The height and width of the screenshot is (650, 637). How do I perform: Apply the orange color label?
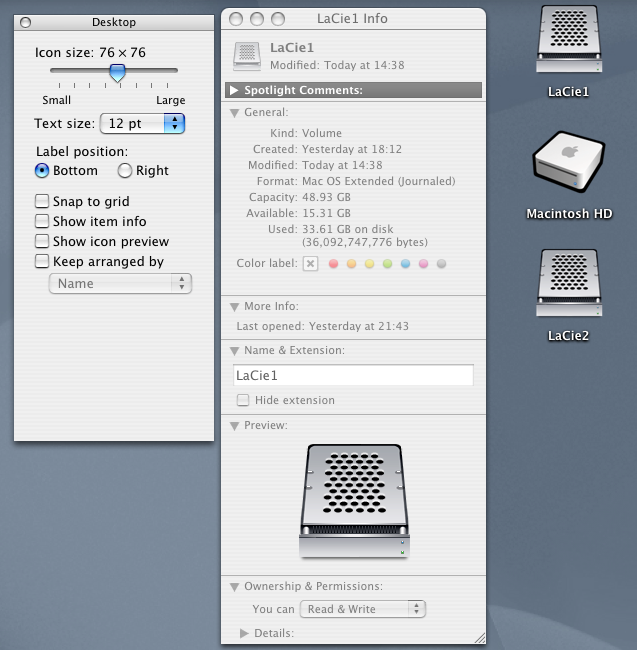[351, 264]
